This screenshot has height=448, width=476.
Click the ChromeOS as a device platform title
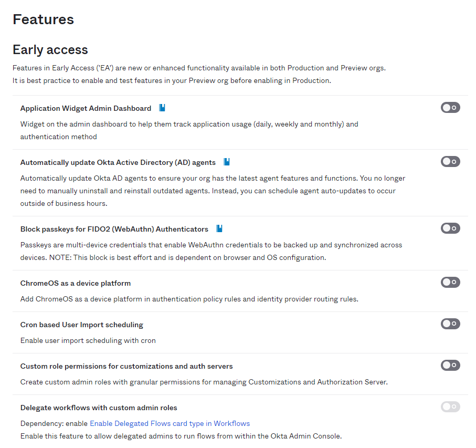pos(76,284)
